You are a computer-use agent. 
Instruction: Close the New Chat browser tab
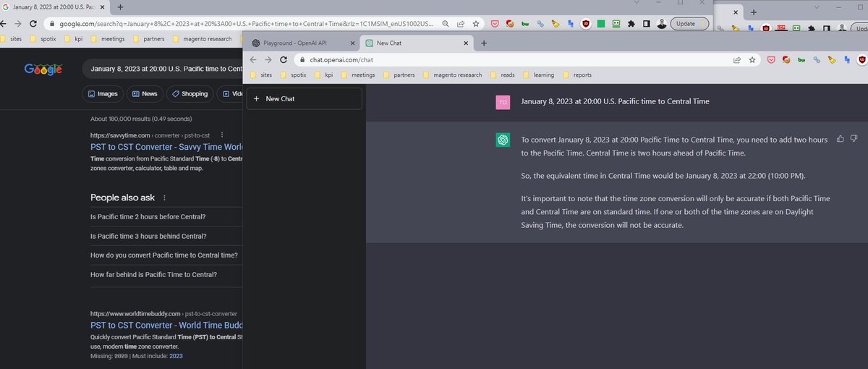point(464,43)
